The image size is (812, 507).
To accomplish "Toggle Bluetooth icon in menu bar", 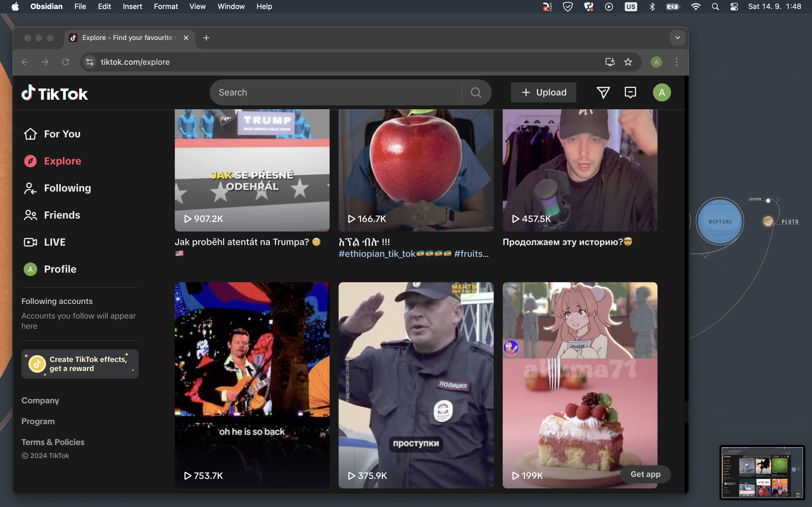I will click(652, 7).
